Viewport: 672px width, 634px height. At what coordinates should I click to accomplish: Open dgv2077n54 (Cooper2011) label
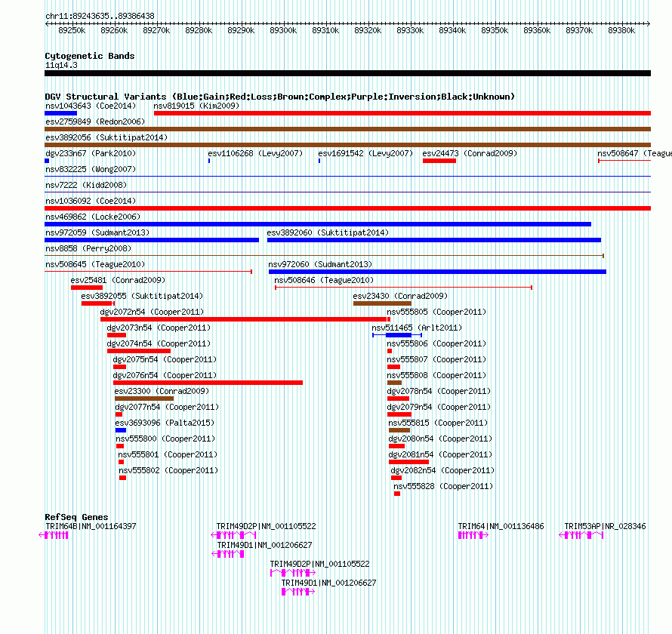tap(167, 407)
